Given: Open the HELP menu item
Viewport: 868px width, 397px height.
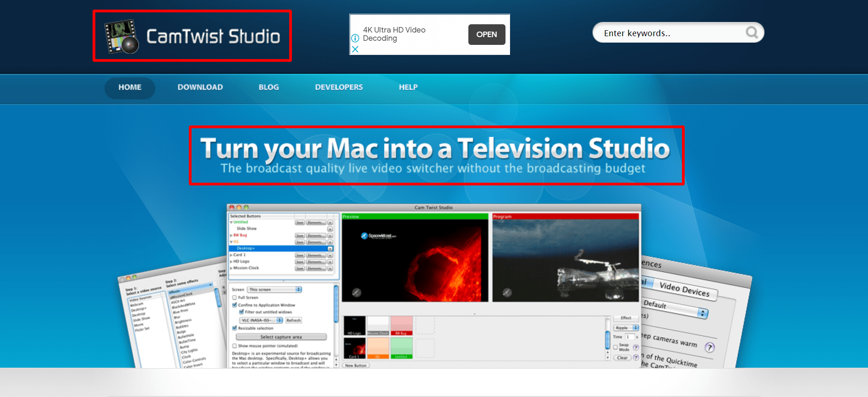Looking at the screenshot, I should click(408, 87).
